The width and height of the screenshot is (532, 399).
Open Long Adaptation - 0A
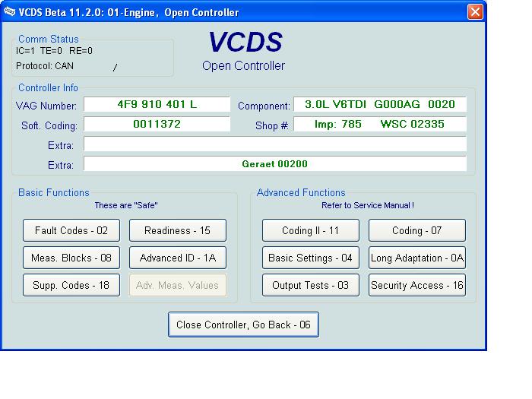point(417,258)
